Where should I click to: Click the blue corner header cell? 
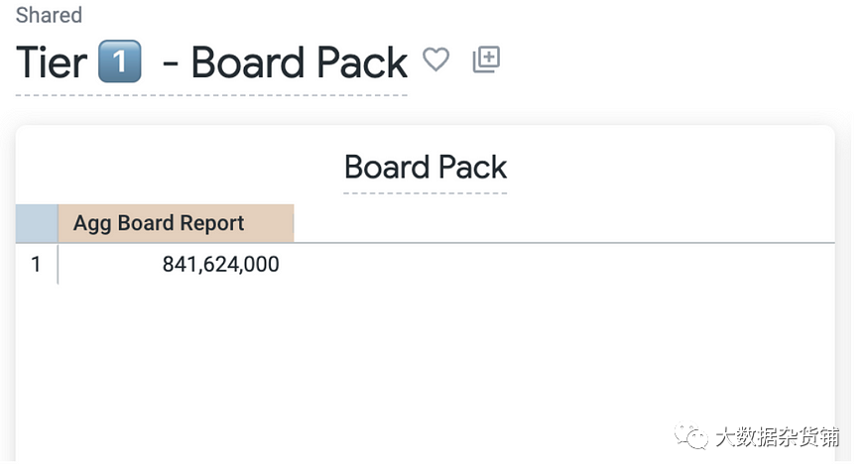point(37,223)
